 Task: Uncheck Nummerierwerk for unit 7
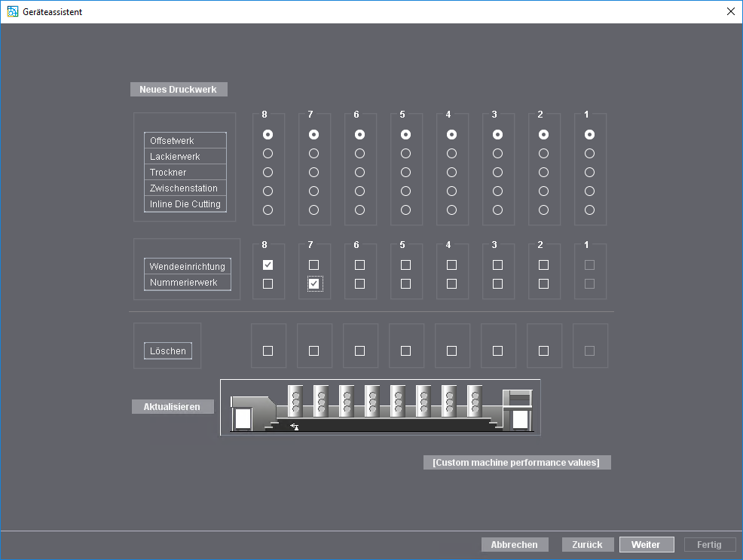313,284
